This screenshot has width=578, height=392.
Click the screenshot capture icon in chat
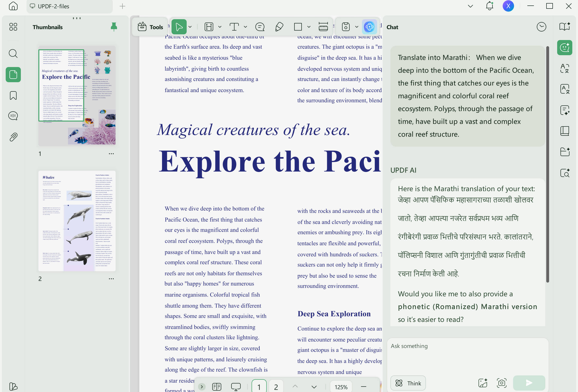(x=501, y=383)
